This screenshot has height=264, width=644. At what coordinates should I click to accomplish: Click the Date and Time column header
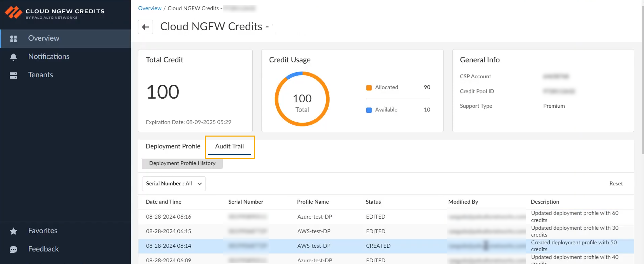pyautogui.click(x=163, y=202)
